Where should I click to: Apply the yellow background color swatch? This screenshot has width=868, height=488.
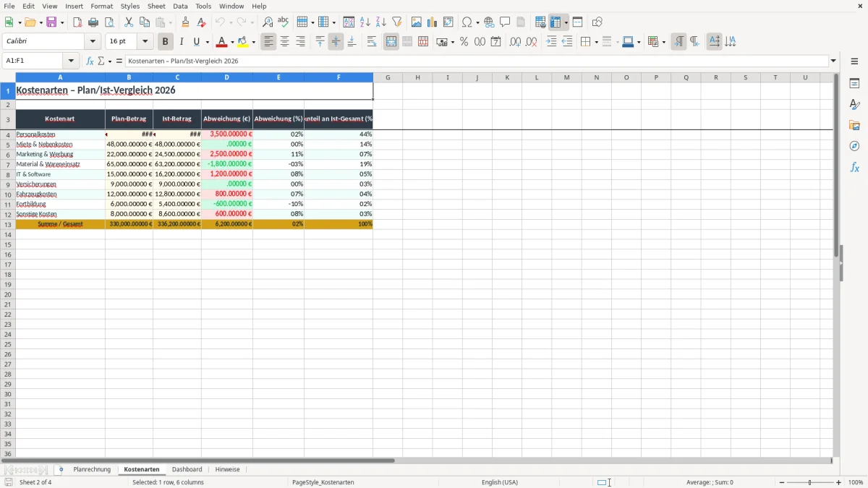[244, 42]
